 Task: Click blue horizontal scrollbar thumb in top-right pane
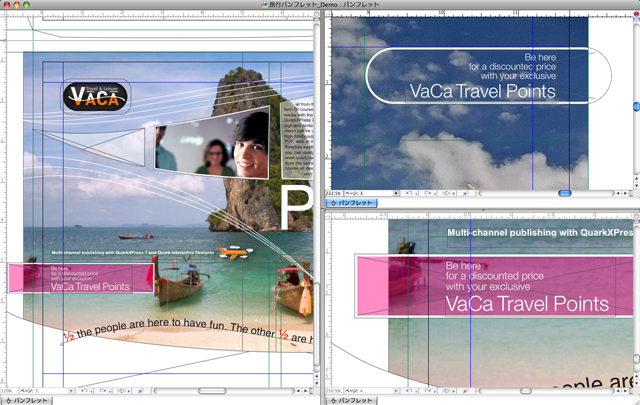click(565, 193)
